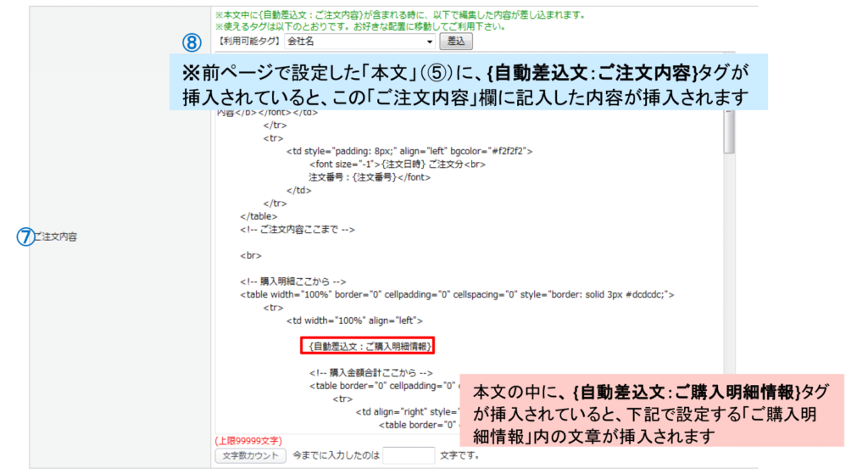Click the (上限99999文字) limit note
The height and width of the screenshot is (474, 868).
click(x=248, y=441)
